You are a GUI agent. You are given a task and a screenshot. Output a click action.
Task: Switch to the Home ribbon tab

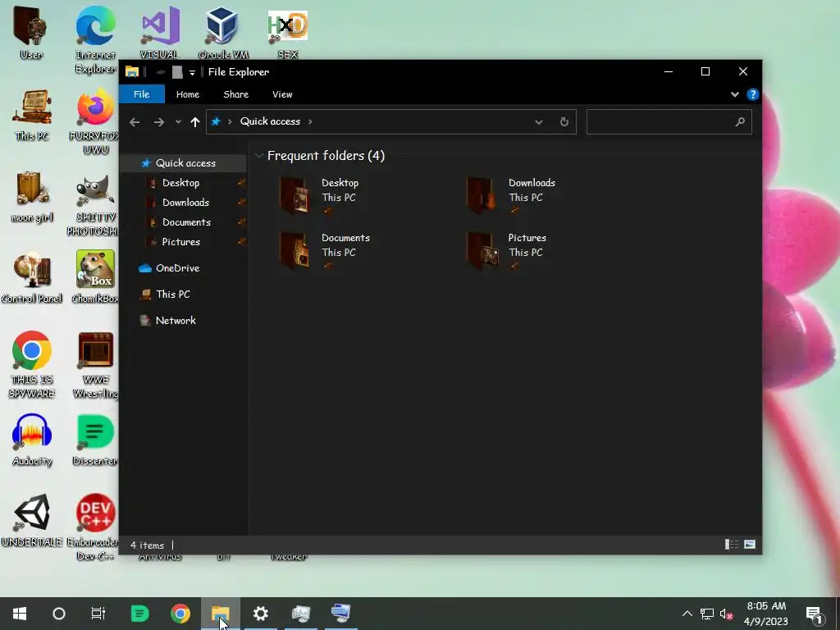pos(188,94)
